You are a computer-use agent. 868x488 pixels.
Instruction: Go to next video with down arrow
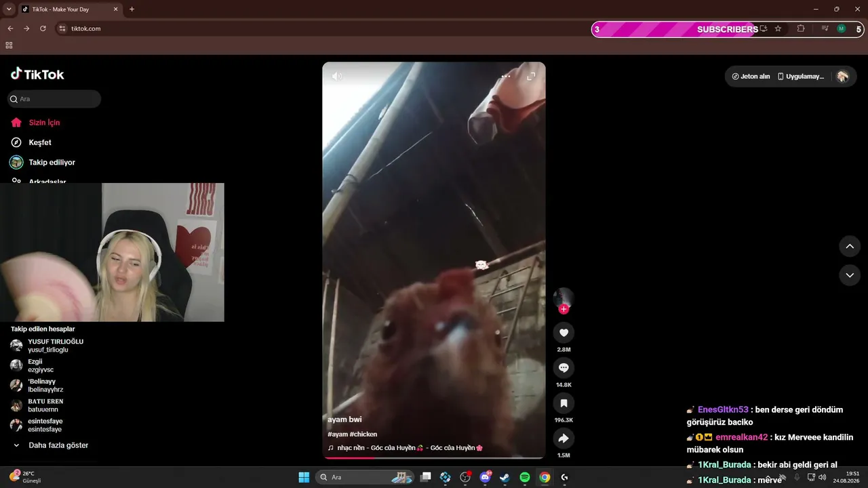coord(850,275)
